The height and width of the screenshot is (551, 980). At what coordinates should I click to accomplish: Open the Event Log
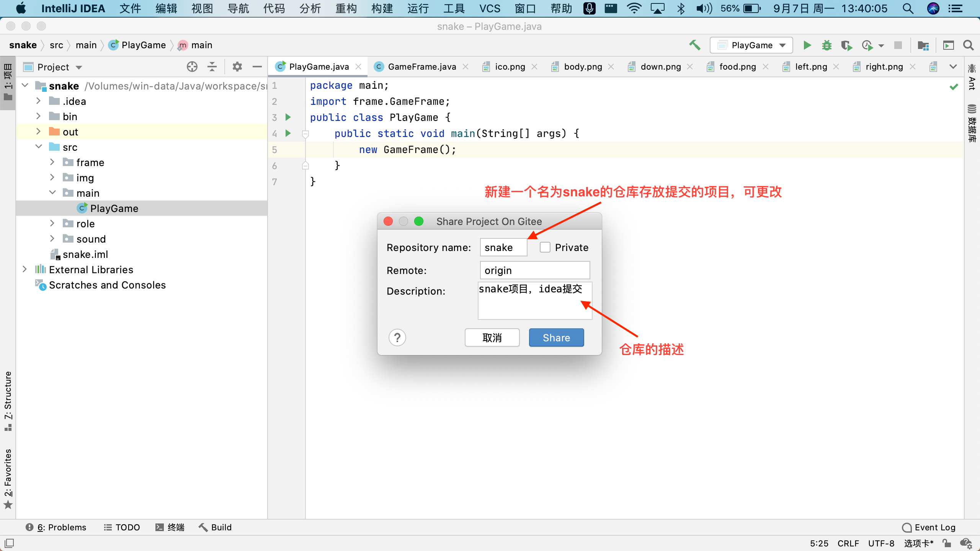929,527
